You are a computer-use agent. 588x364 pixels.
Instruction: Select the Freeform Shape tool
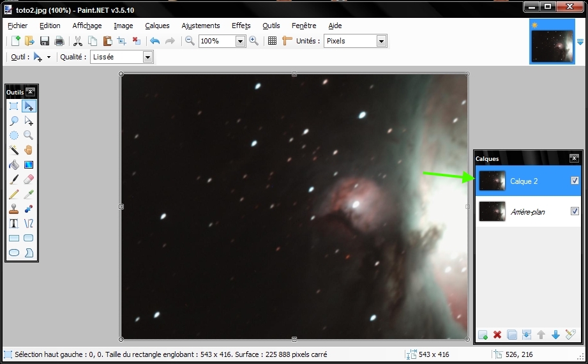coord(29,252)
